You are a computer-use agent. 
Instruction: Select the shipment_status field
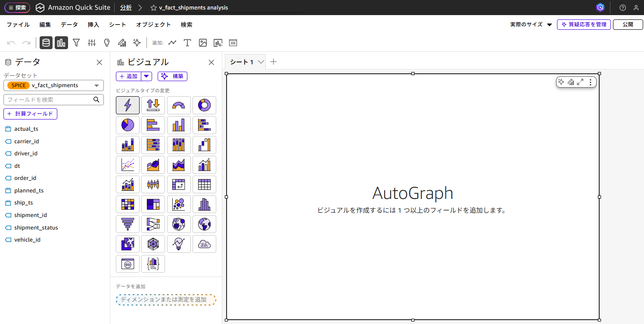click(36, 227)
